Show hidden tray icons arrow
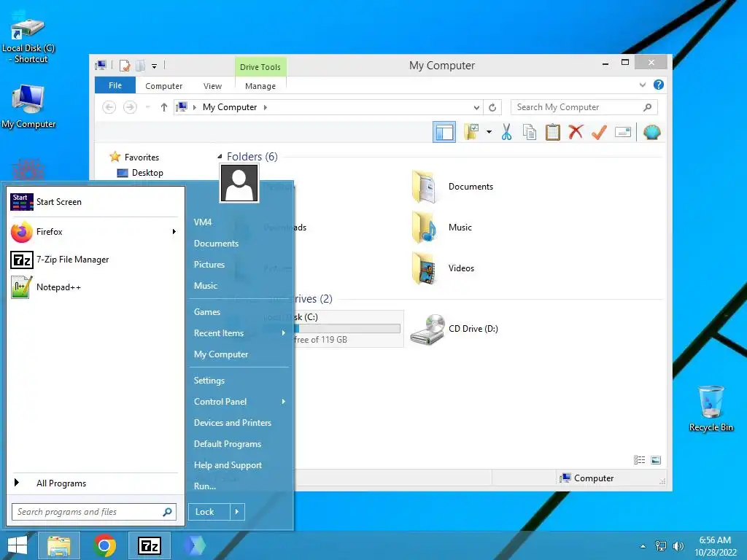747x560 pixels. point(643,546)
